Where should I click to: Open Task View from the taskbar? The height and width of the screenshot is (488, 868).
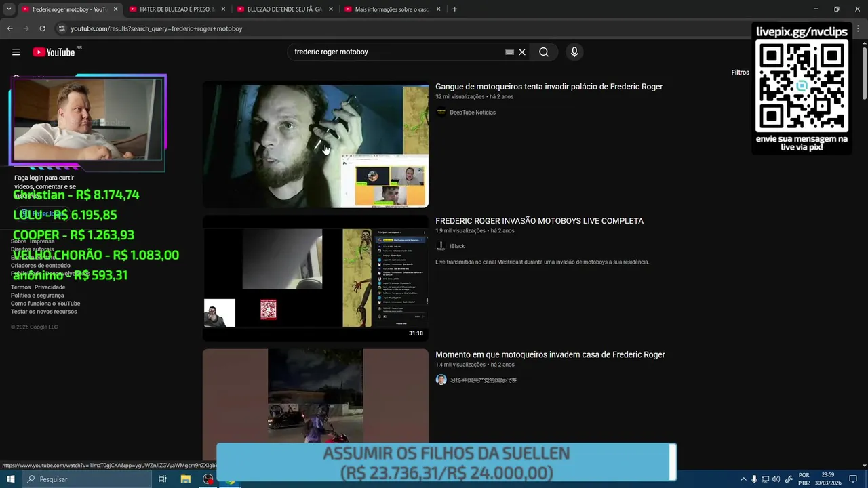(x=163, y=479)
